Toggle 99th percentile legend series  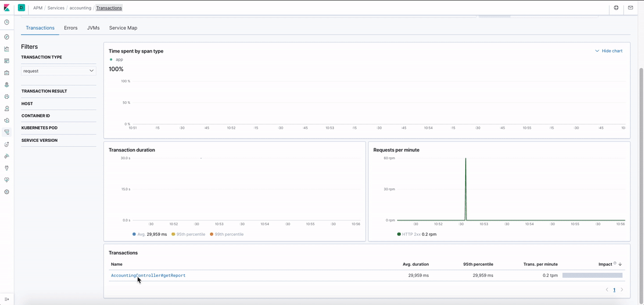[227, 234]
